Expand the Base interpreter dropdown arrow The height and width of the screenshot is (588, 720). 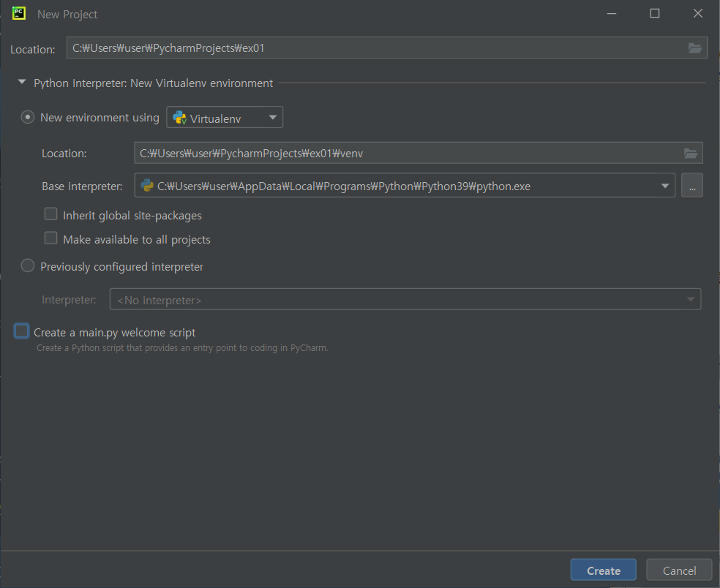click(x=665, y=186)
